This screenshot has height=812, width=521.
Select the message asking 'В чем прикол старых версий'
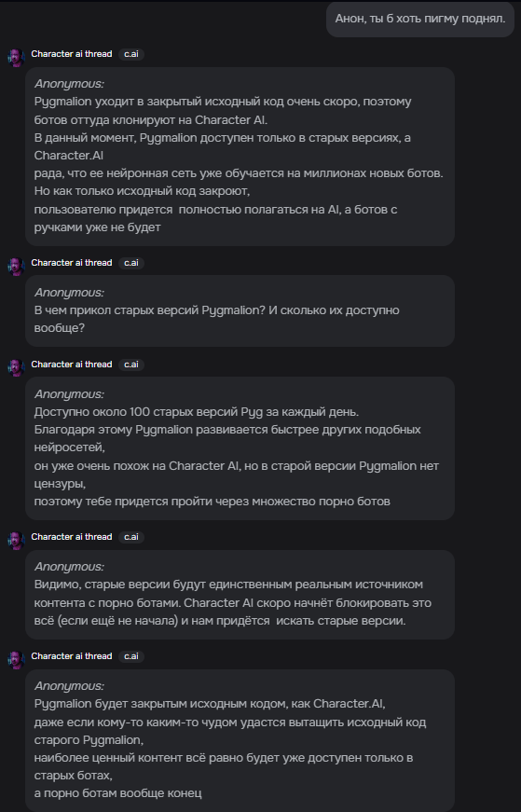tap(240, 310)
